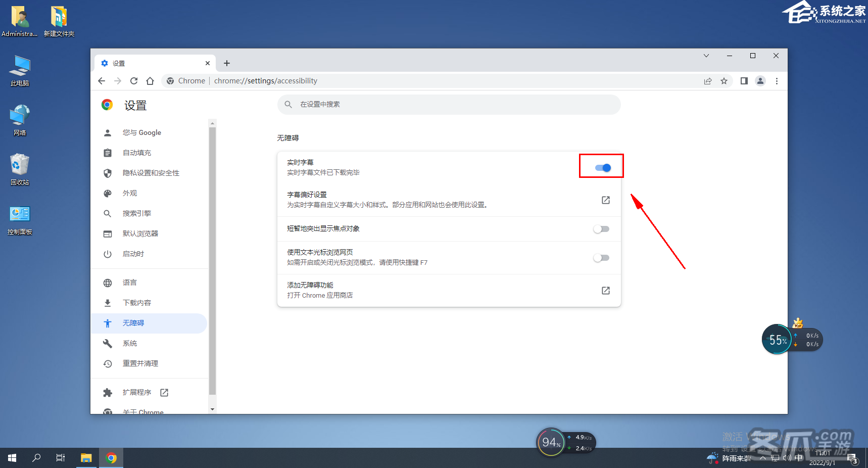Click the sidebar scrollbar down arrow
This screenshot has width=868, height=468.
(212, 409)
